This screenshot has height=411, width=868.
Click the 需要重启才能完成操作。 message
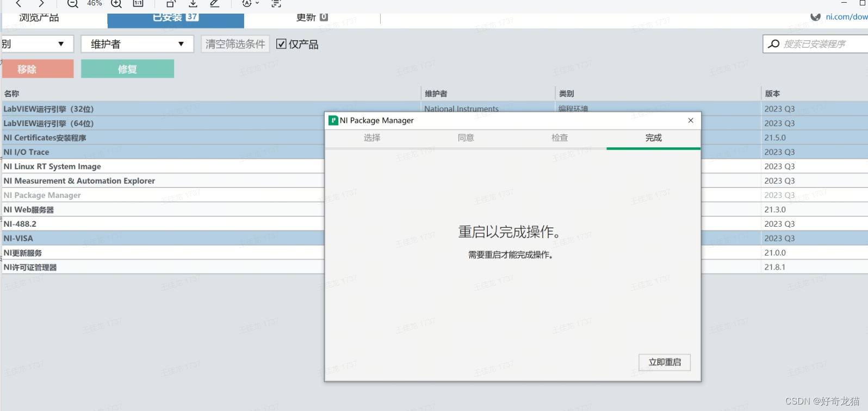coord(511,255)
